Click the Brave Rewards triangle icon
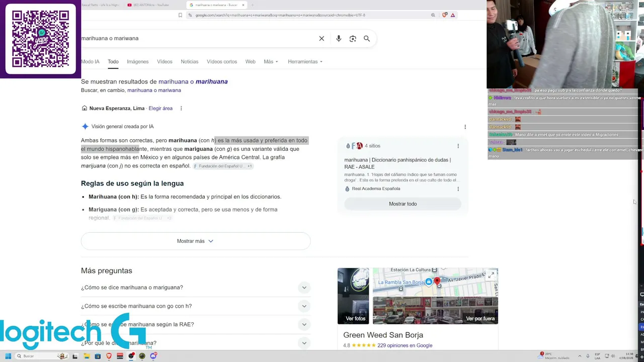Screen dimensions: 644x362 (453, 15)
